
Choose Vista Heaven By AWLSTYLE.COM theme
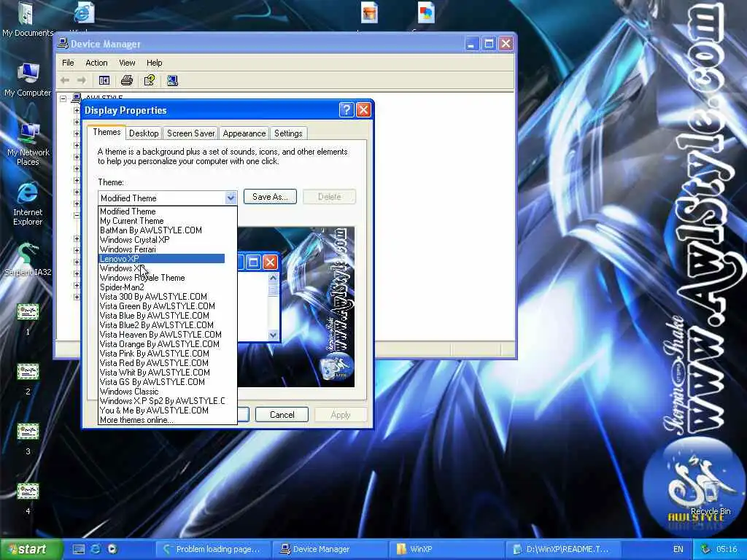click(161, 334)
